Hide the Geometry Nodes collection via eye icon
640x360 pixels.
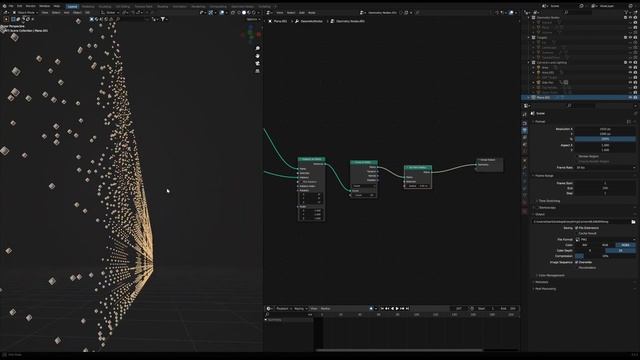tap(630, 18)
